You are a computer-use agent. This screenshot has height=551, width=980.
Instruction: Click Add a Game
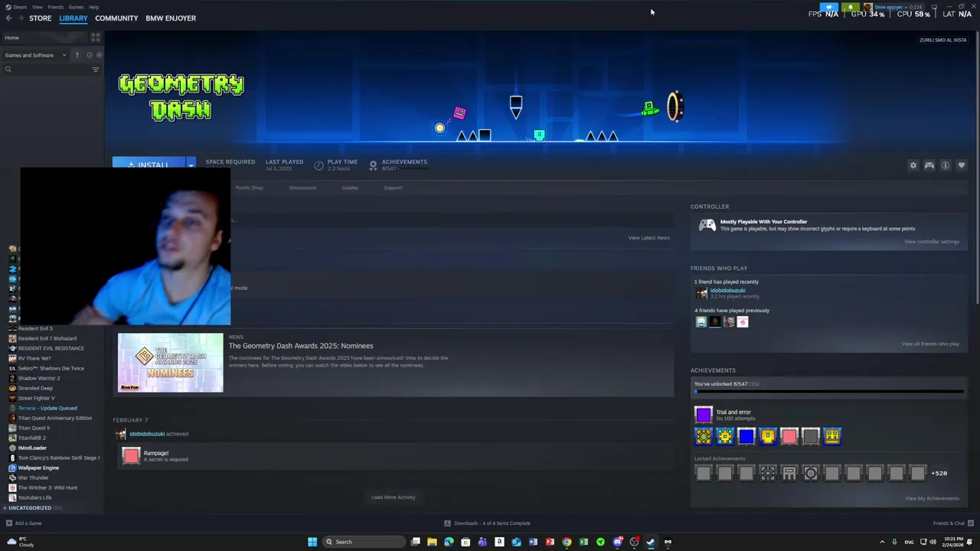[23, 523]
